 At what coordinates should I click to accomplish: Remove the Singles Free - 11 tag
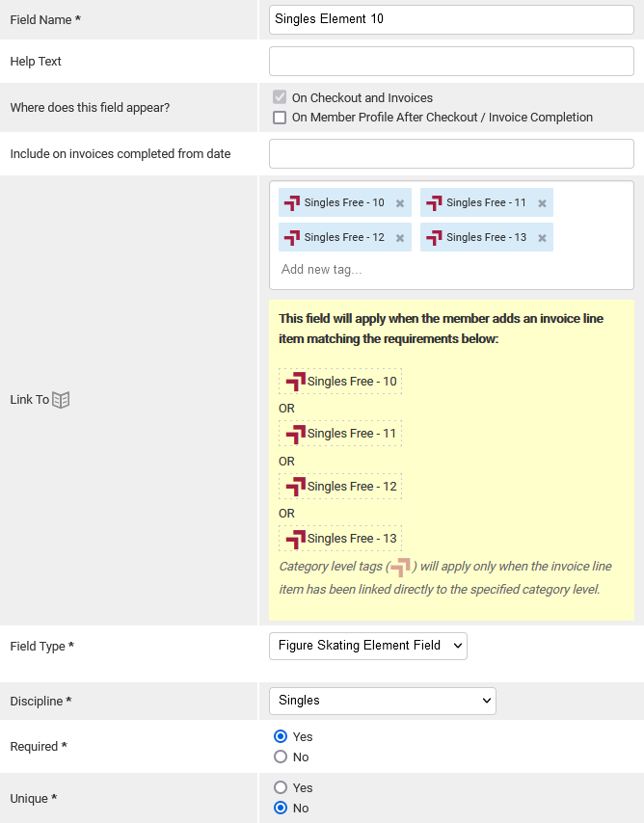pyautogui.click(x=542, y=203)
